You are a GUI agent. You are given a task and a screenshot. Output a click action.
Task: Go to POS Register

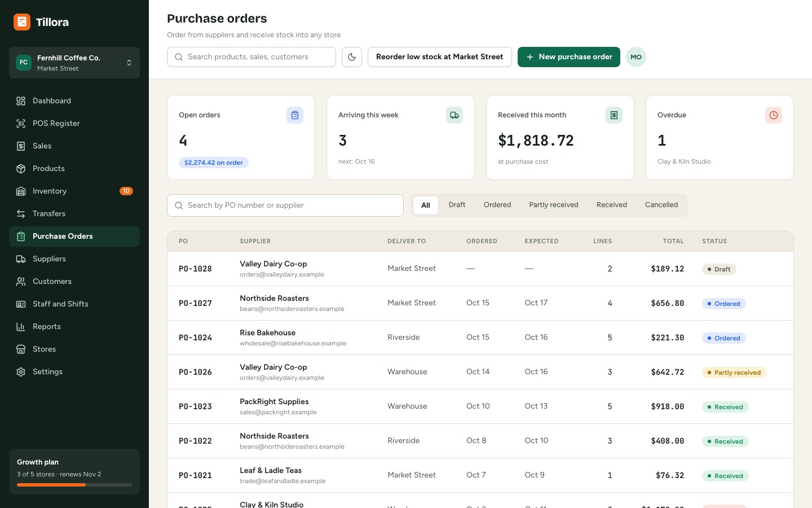point(74,124)
